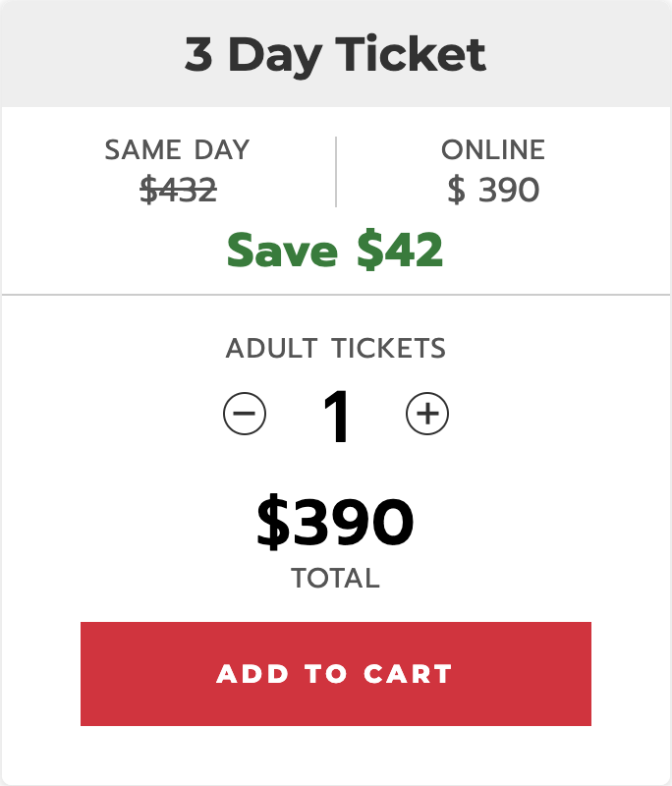The width and height of the screenshot is (672, 786).
Task: Click the ADULT TICKETS label
Action: (336, 348)
